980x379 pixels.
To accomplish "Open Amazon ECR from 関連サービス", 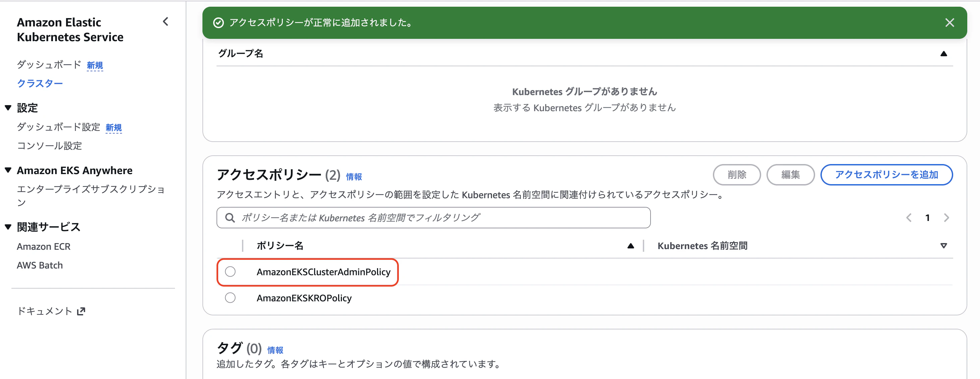I will [43, 246].
